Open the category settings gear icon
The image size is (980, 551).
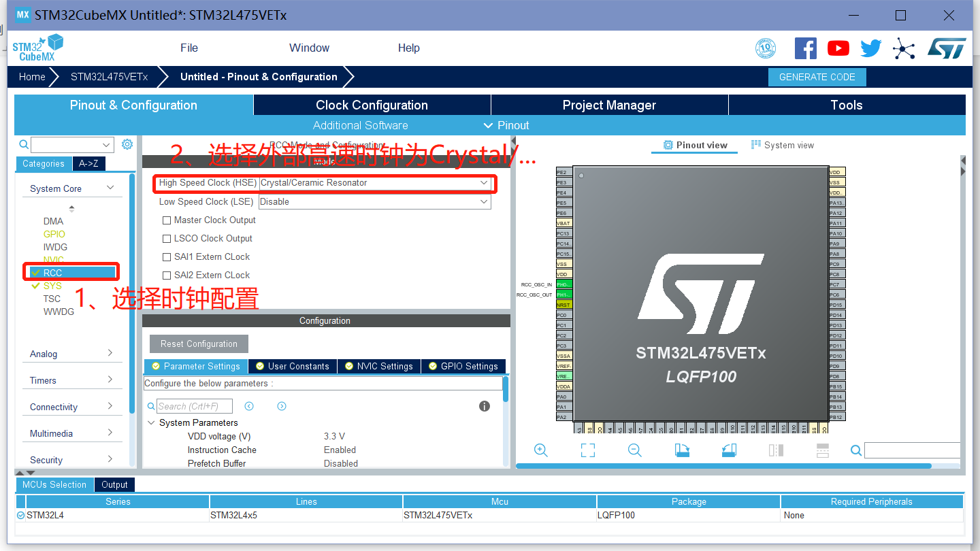click(127, 144)
